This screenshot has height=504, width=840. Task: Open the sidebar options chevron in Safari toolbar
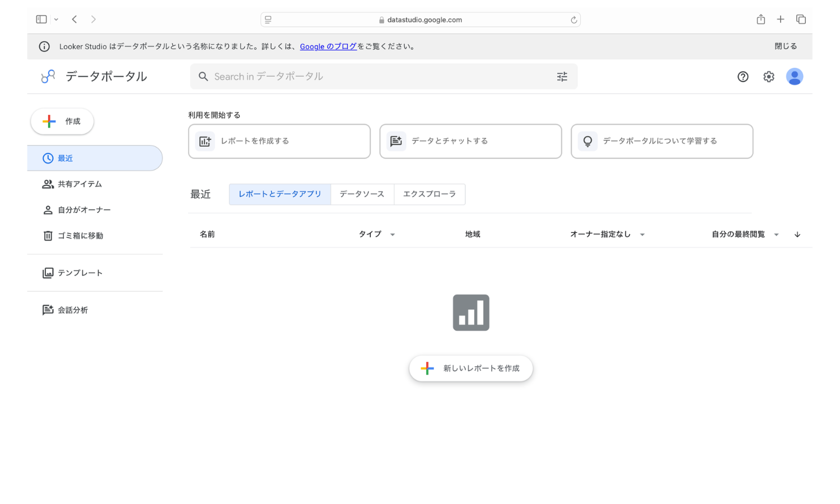pyautogui.click(x=56, y=20)
